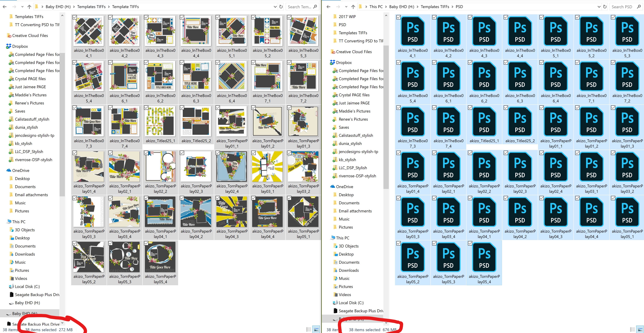The image size is (644, 333).
Task: Click Baby EHD (H:) breadcrumb in left window
Action: [58, 7]
